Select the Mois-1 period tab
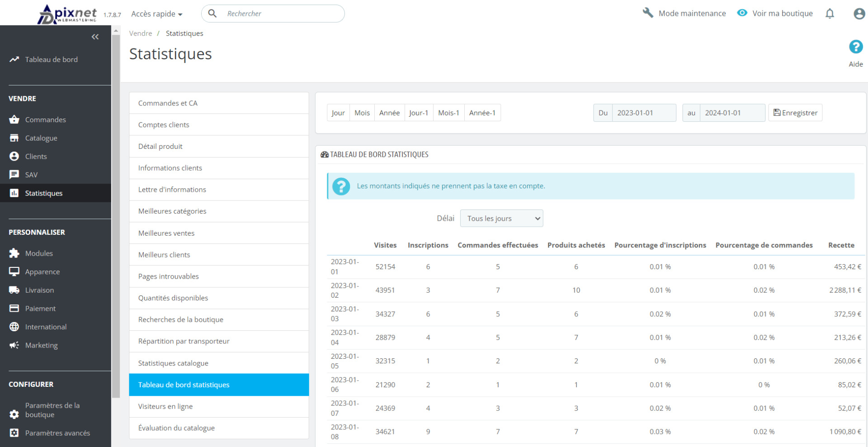The width and height of the screenshot is (868, 447). coord(449,113)
